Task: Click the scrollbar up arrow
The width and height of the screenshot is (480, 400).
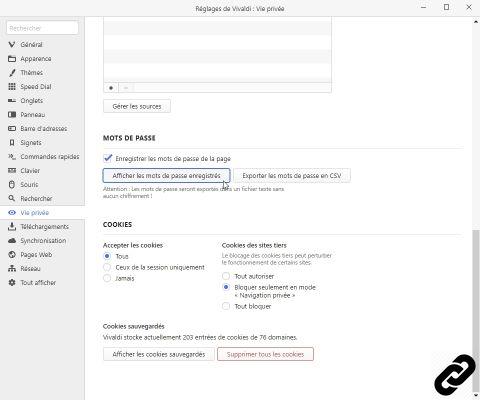Action: pos(476,22)
